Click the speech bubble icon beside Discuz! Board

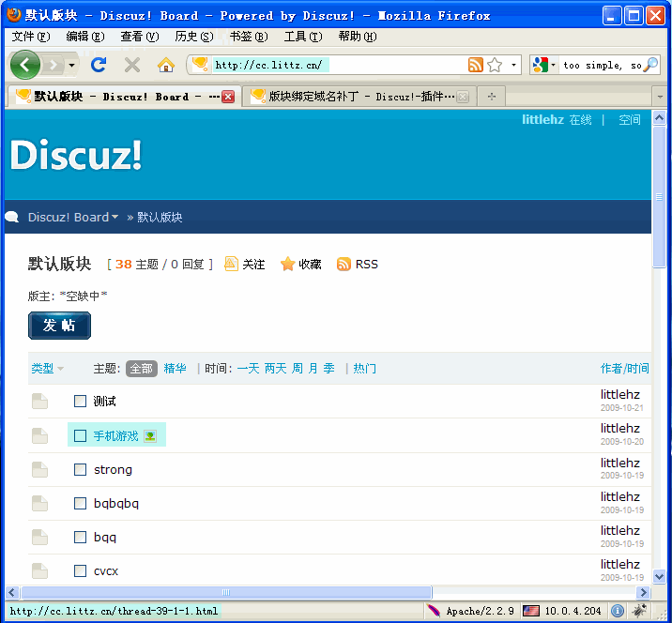[12, 218]
